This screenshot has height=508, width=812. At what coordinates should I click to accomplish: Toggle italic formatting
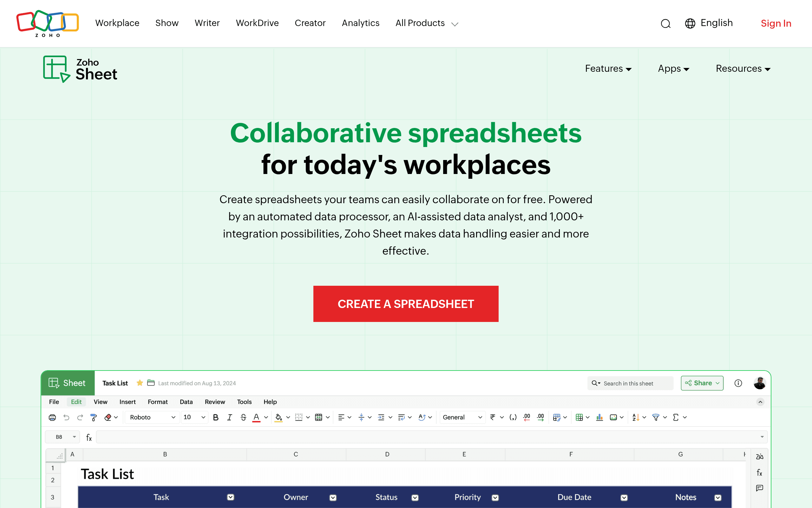point(230,417)
